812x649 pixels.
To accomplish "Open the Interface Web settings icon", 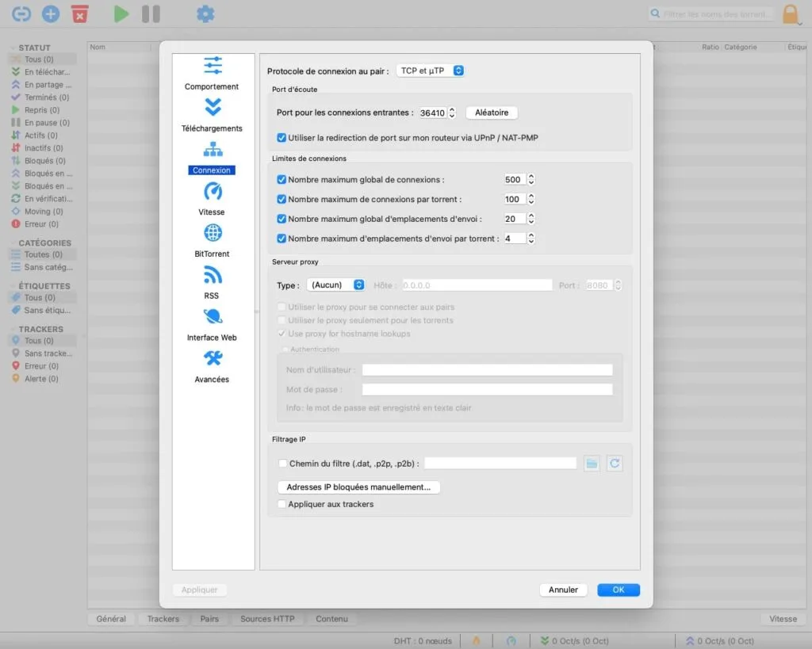I will 213,316.
